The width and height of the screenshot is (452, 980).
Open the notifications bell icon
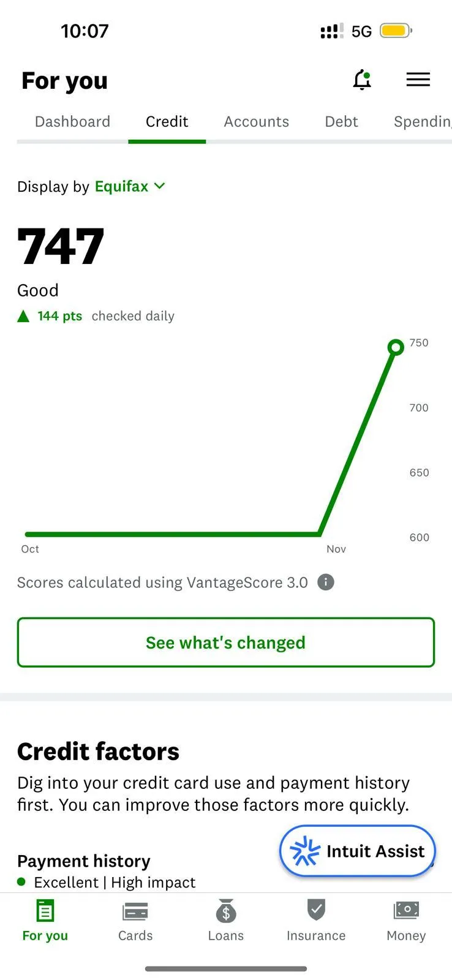click(x=362, y=80)
